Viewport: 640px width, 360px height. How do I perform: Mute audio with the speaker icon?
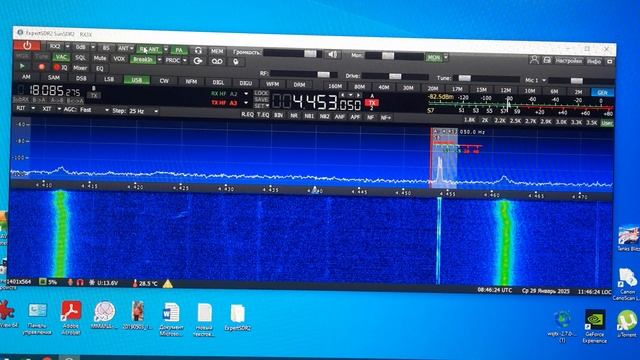333,54
